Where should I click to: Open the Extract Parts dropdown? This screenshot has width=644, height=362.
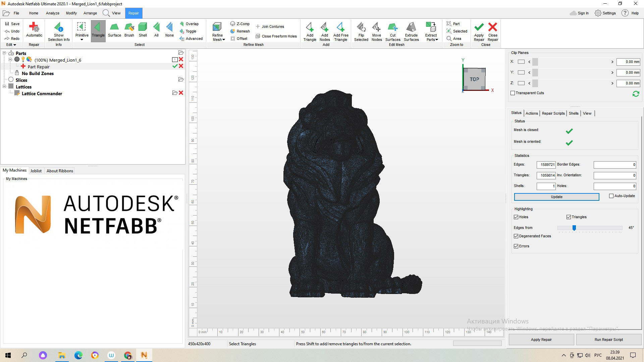[x=437, y=40]
